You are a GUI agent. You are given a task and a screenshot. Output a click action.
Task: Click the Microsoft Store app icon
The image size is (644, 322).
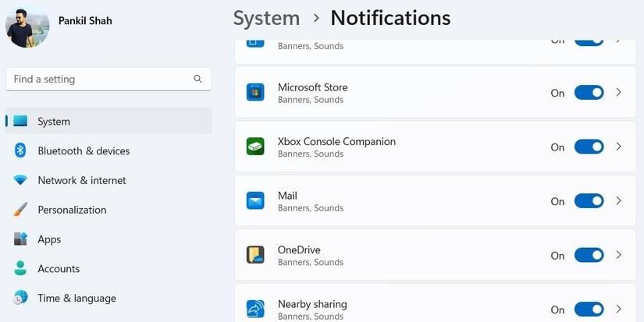coord(255,93)
